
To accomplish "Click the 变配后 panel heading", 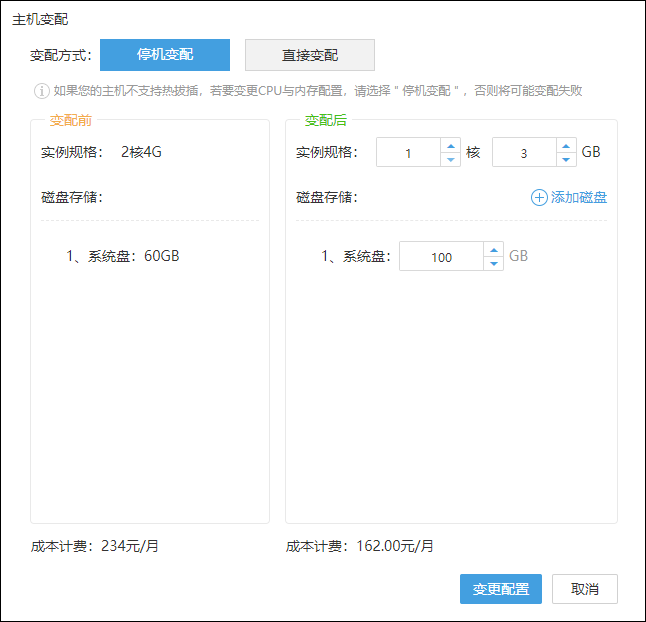I will tap(324, 120).
